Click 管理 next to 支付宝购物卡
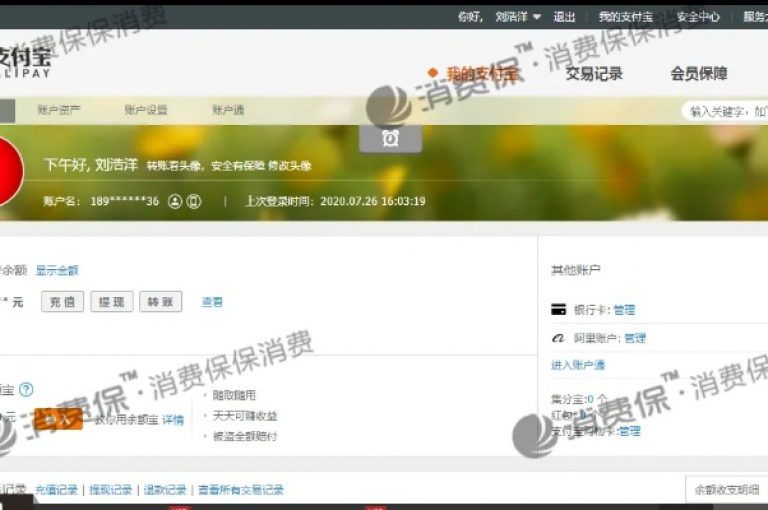Viewport: 768px width, 510px height. click(x=630, y=431)
